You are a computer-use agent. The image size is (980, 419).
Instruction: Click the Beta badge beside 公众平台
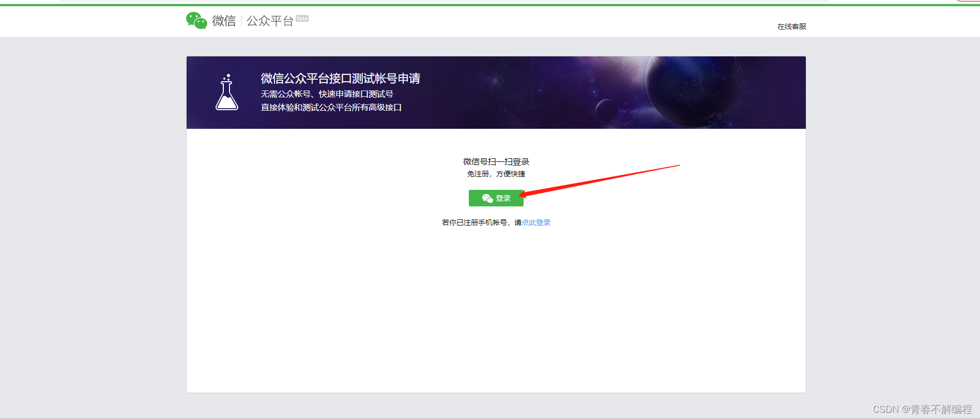tap(302, 19)
